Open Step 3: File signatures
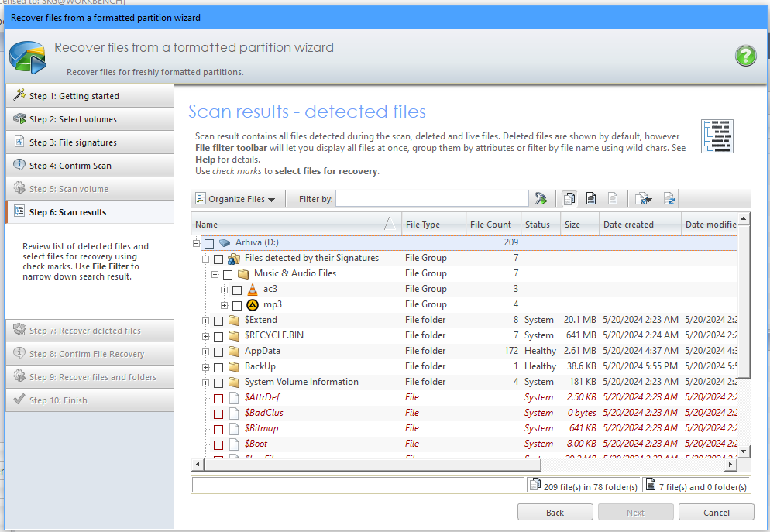 point(90,142)
